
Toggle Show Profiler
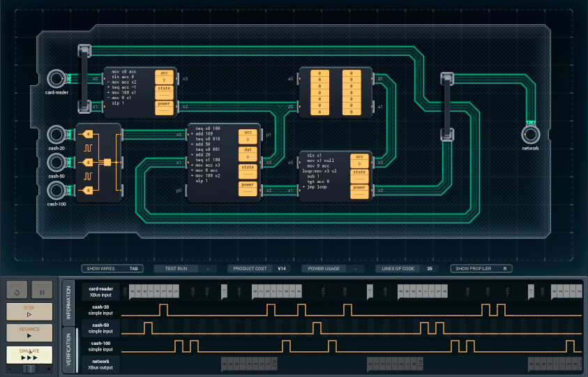tap(481, 269)
